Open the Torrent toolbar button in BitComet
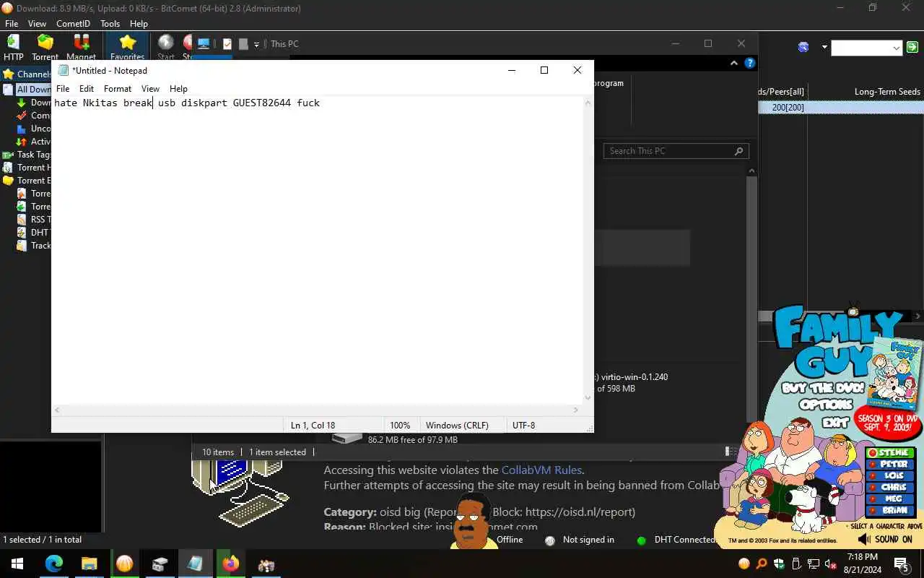 click(45, 47)
